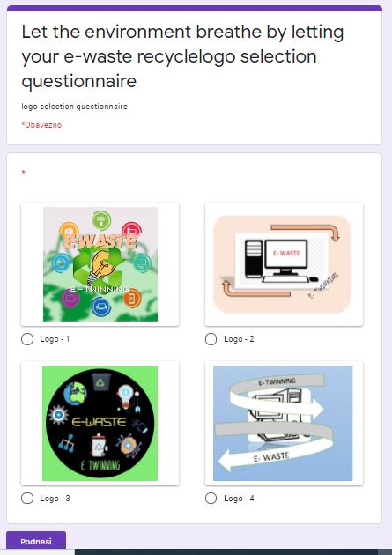Open the Logo 1 lightbulb recycle image
Screen dimensions: 392x555
pyautogui.click(x=100, y=264)
